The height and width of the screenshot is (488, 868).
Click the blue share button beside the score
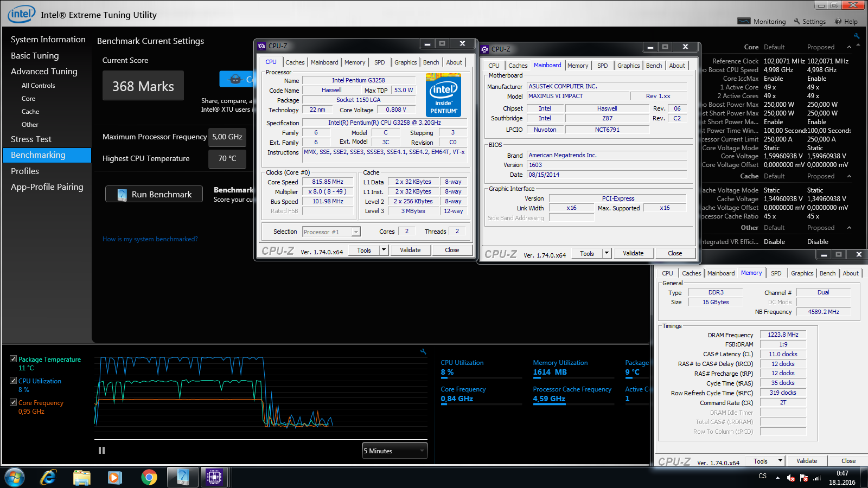(x=237, y=79)
